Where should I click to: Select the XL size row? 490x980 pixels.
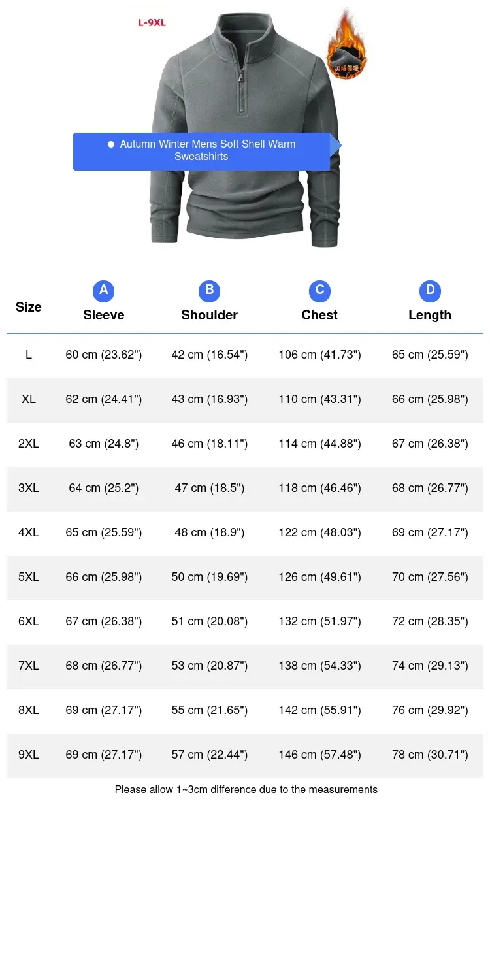click(x=245, y=400)
